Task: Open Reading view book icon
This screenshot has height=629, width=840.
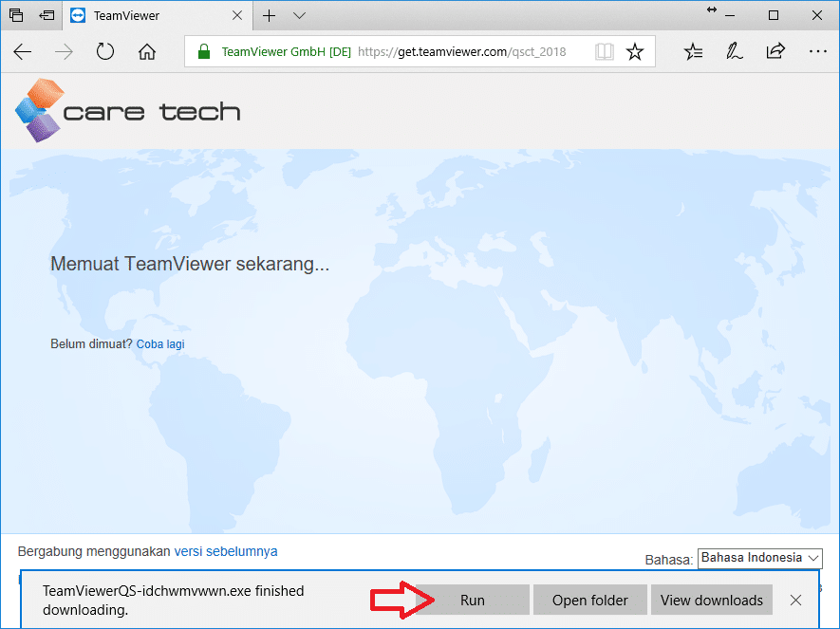Action: click(605, 52)
